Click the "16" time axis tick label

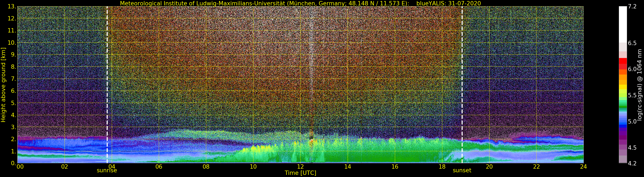coord(395,166)
